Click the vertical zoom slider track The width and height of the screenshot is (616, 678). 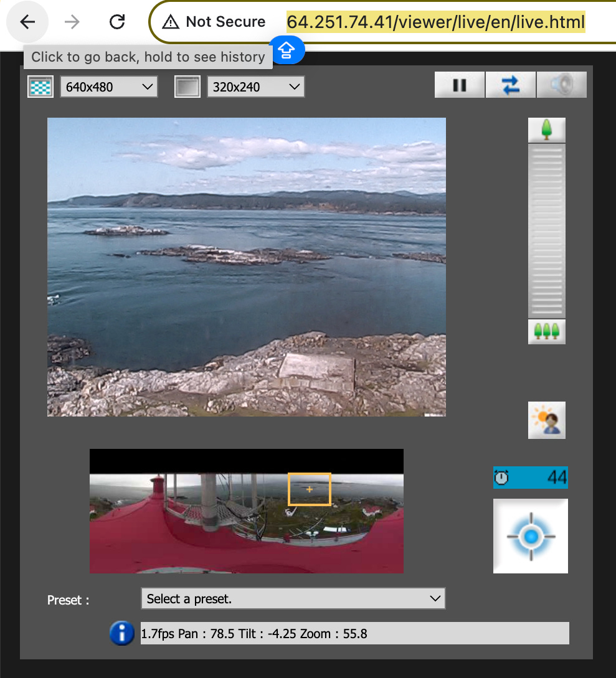tap(546, 231)
